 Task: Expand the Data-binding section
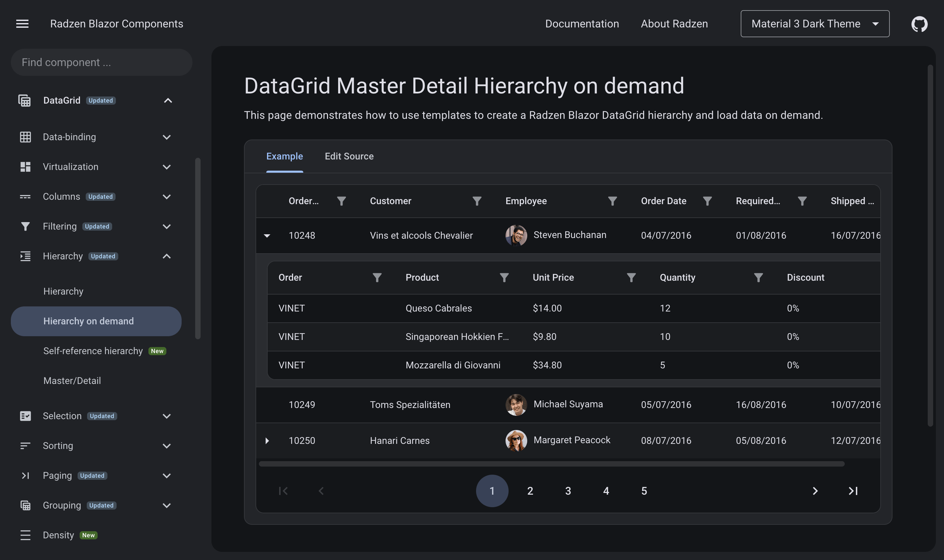[166, 137]
